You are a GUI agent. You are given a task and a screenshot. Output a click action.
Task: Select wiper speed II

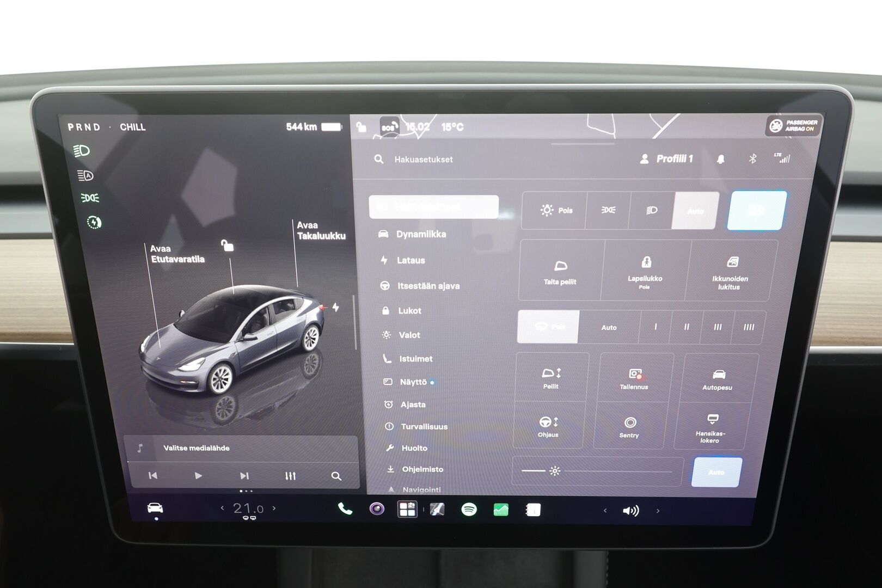687,327
